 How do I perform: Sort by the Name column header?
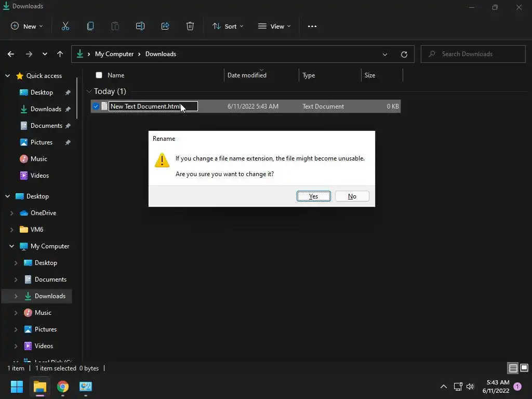pos(116,75)
